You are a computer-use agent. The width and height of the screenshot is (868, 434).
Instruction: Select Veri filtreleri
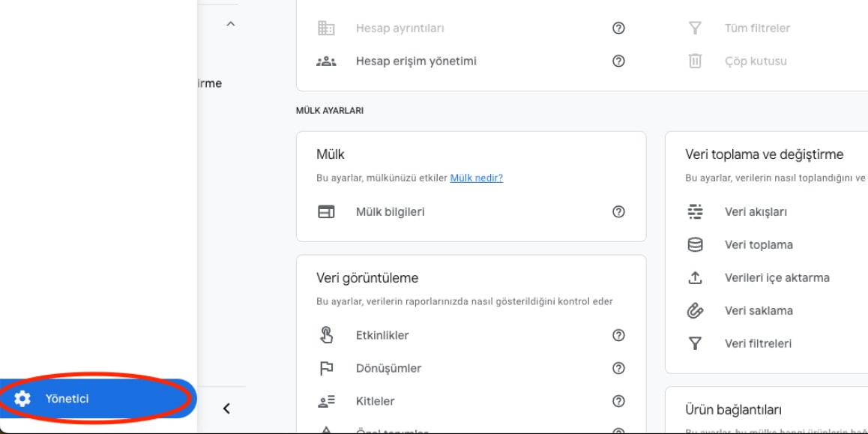click(758, 344)
